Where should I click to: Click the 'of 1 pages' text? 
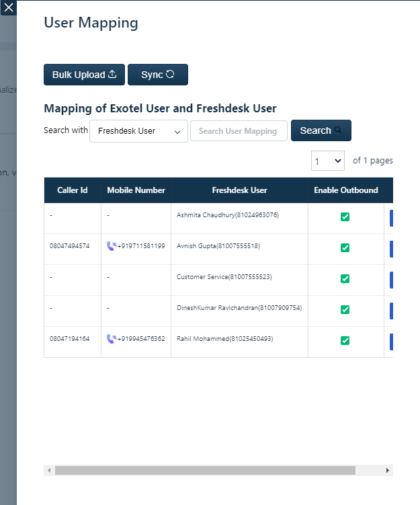373,161
